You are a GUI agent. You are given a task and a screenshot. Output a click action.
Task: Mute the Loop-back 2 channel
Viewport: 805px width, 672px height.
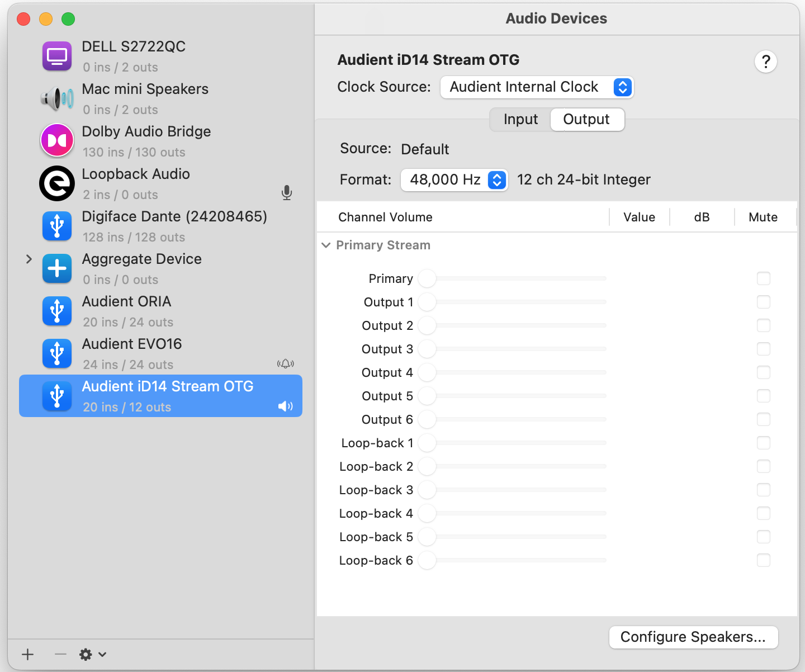[x=764, y=466]
